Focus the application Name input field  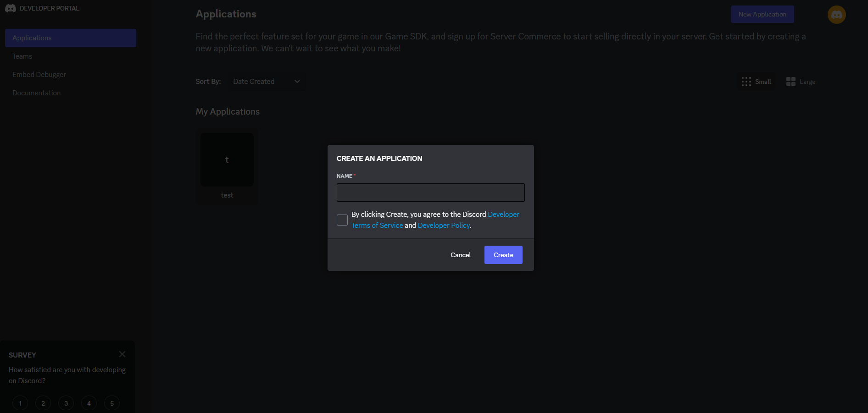coord(431,193)
